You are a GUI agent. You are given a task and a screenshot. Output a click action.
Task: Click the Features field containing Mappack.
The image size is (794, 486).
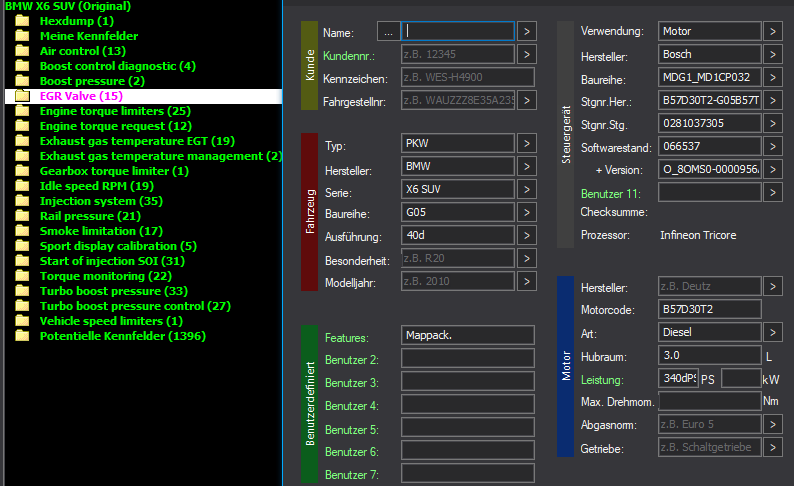[x=468, y=335]
